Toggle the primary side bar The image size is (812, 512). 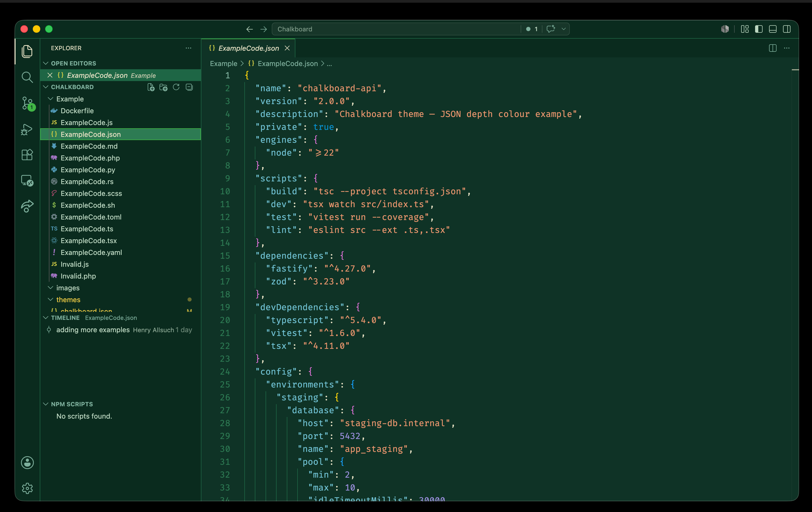[x=759, y=29]
